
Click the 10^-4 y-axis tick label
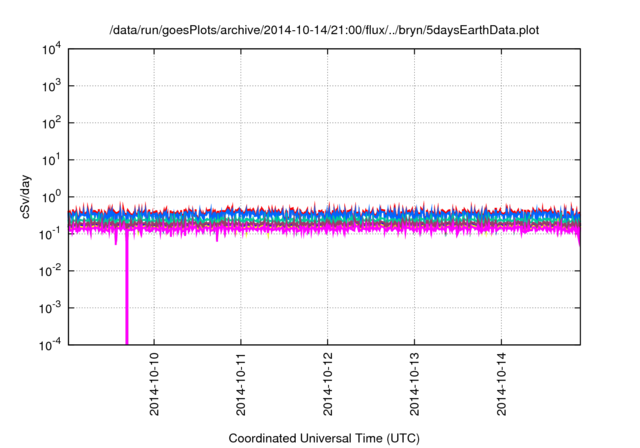pyautogui.click(x=51, y=345)
